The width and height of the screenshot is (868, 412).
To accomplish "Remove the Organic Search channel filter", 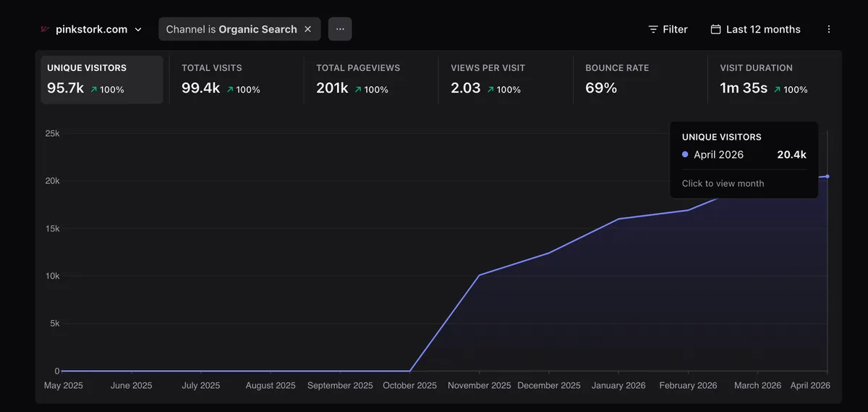I will (307, 29).
